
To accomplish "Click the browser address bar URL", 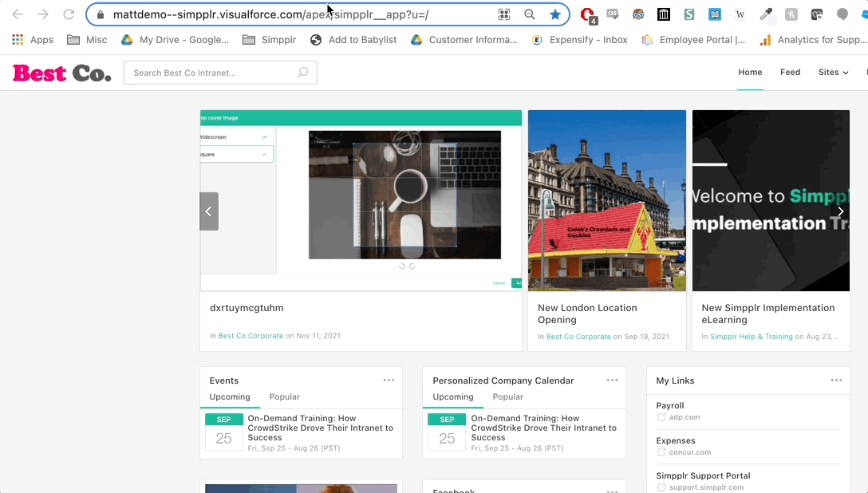I will click(270, 15).
